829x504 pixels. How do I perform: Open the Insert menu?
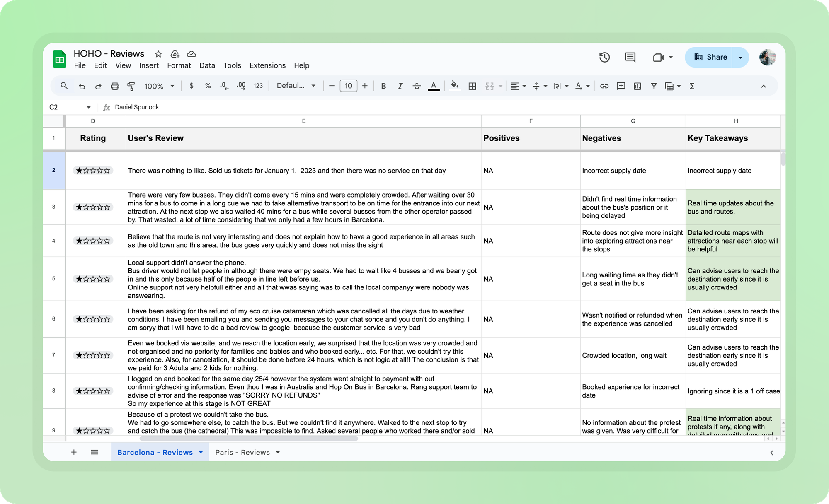point(149,65)
